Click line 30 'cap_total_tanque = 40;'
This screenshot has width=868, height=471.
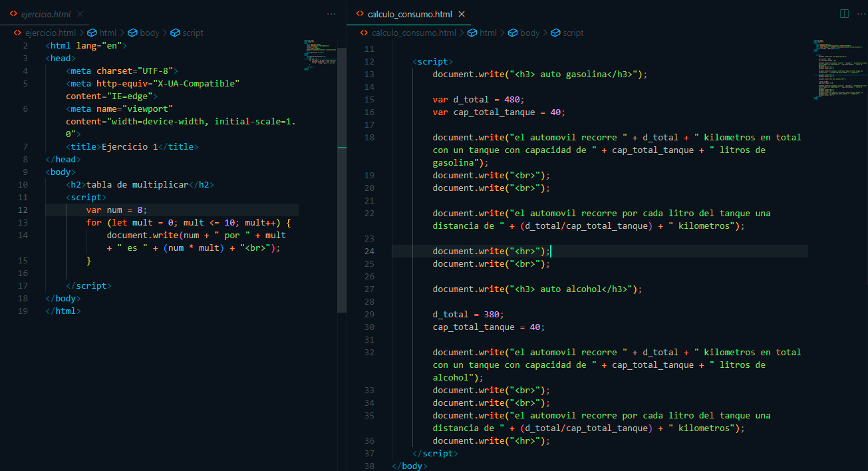[x=489, y=327]
